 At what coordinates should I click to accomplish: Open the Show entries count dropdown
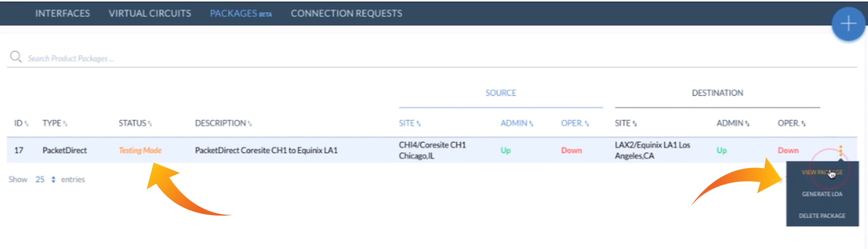pyautogui.click(x=45, y=179)
